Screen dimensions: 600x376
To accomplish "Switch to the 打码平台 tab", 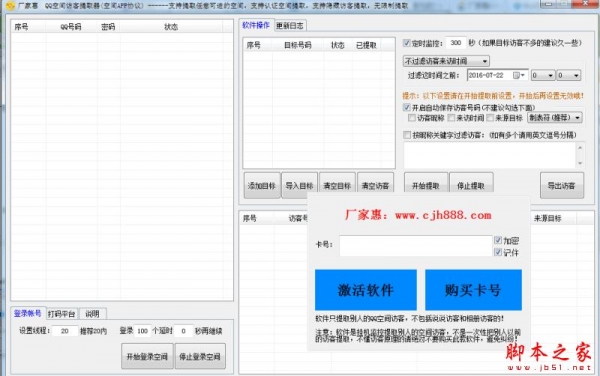I will (61, 314).
